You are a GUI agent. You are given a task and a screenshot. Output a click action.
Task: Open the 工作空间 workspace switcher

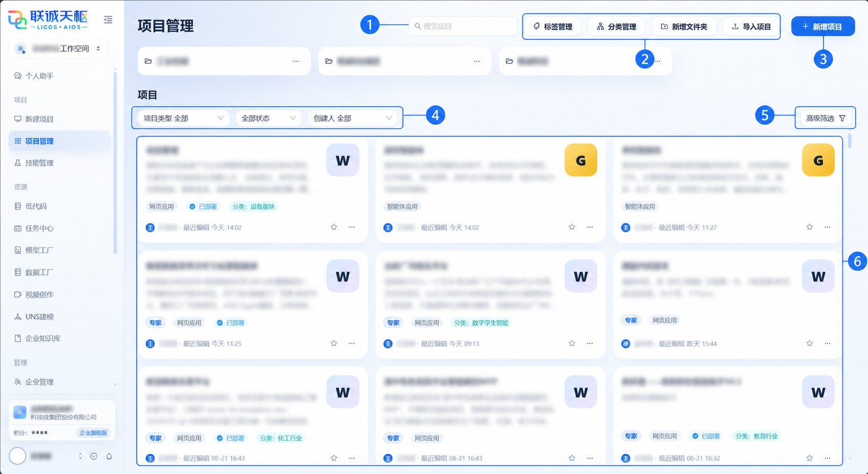pyautogui.click(x=58, y=49)
